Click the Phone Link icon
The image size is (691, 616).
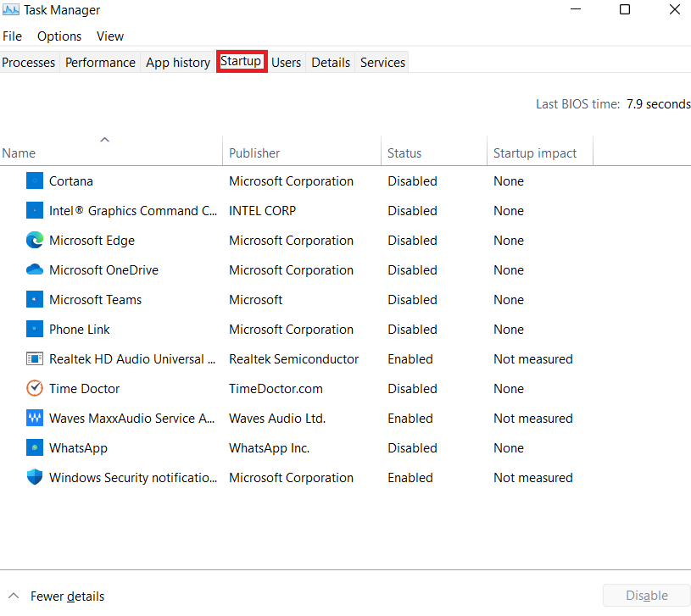click(x=35, y=329)
